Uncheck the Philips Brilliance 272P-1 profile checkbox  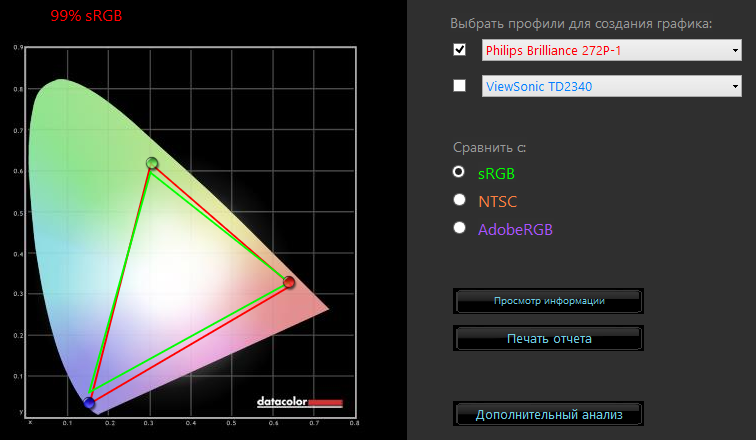coord(460,49)
